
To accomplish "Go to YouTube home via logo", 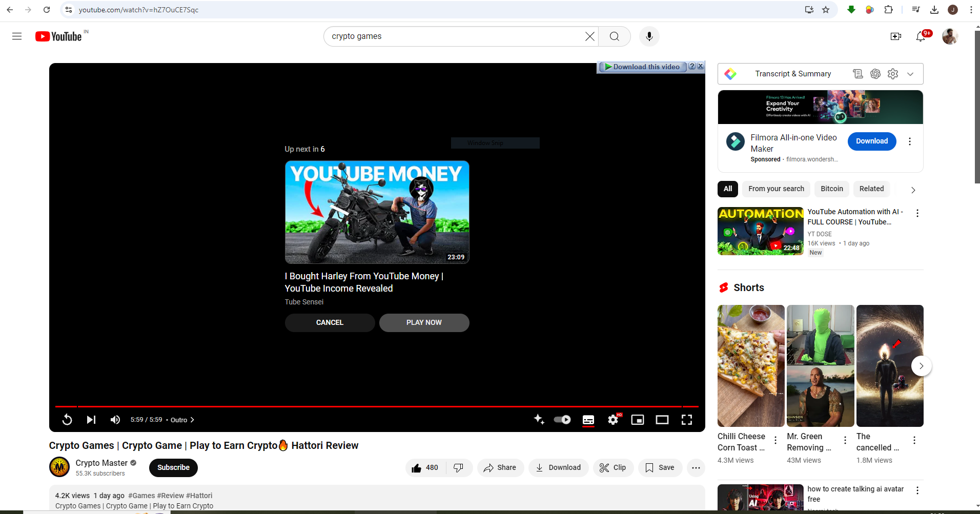I will click(x=58, y=36).
